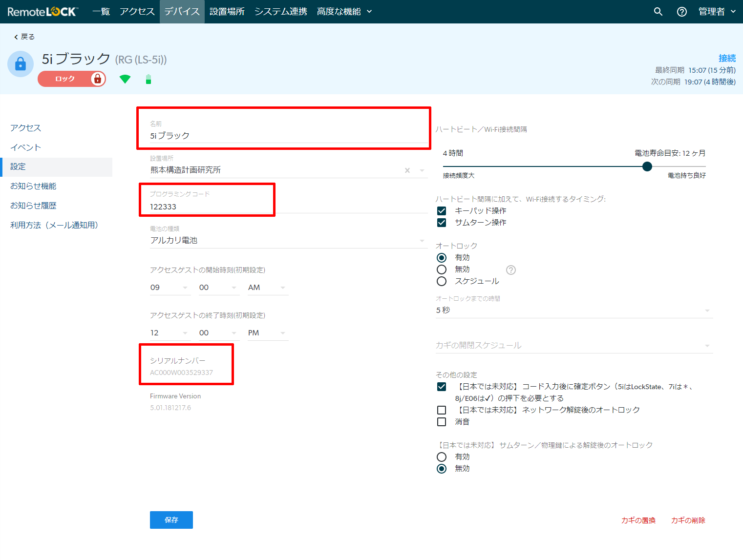Open the オートロックまでの時間 5秒 dropdown

[574, 311]
